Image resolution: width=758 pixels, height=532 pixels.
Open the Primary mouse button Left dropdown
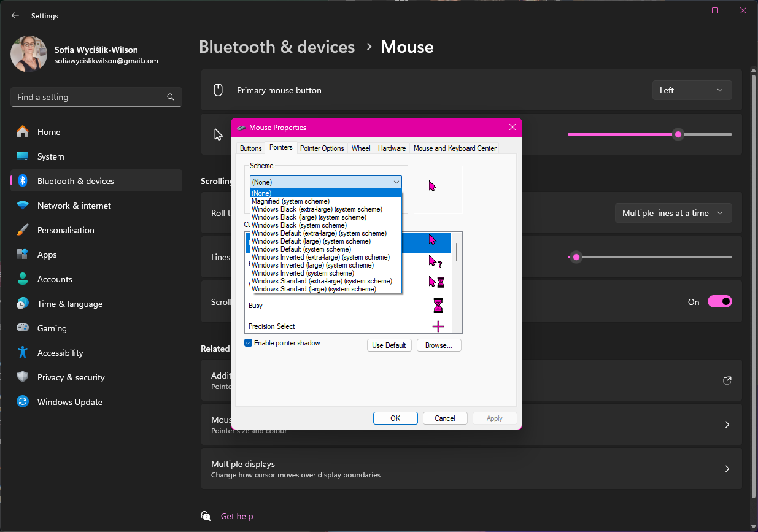(692, 90)
